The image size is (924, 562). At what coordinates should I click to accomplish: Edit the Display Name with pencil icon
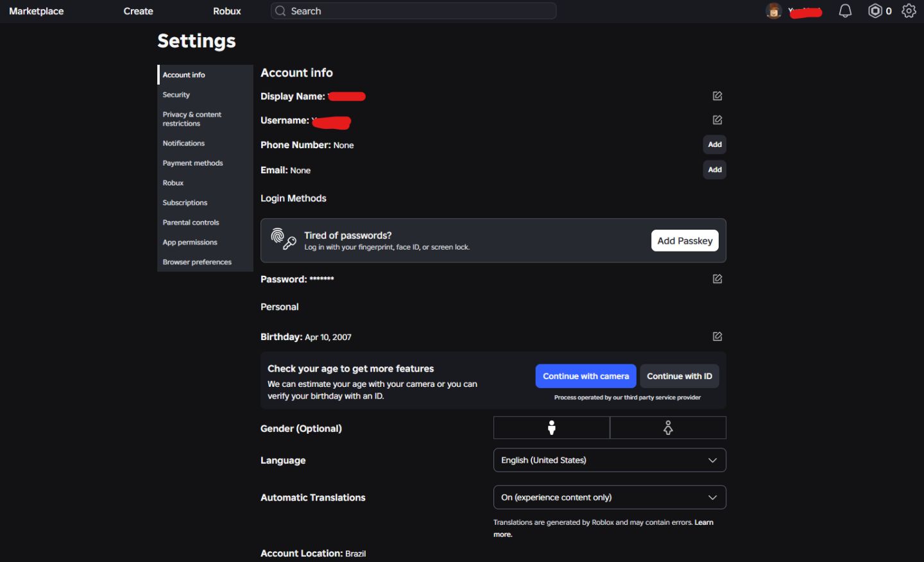pos(717,96)
